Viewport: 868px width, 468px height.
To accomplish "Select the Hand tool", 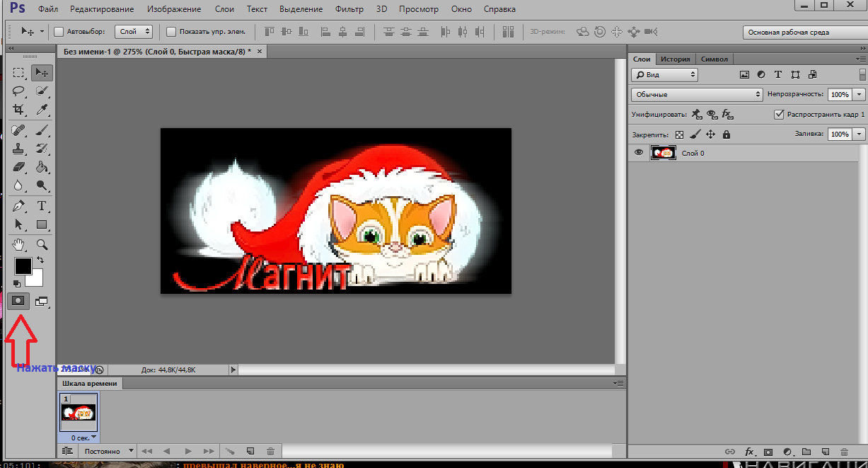I will pyautogui.click(x=18, y=245).
